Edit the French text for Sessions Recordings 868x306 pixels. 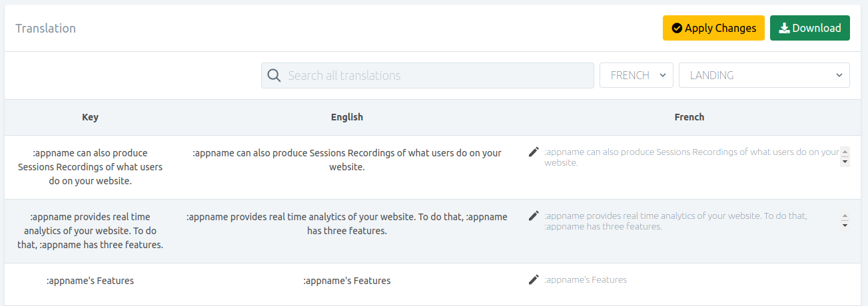pyautogui.click(x=691, y=157)
